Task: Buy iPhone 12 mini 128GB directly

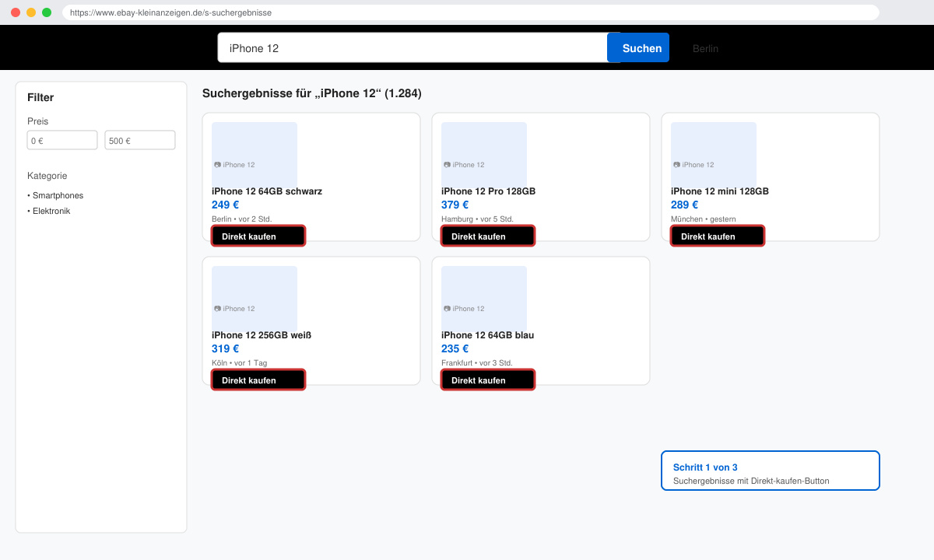Action: pyautogui.click(x=718, y=236)
